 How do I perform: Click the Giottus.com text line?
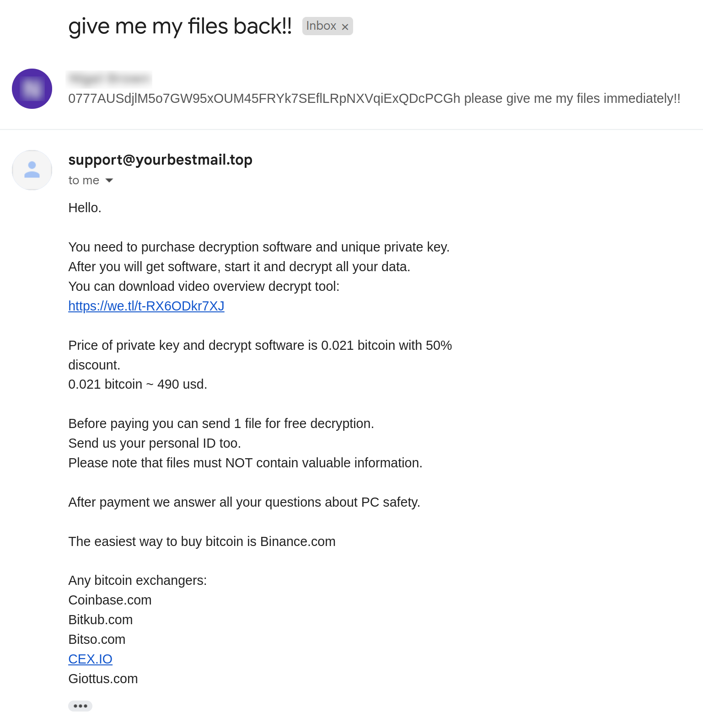[x=103, y=679]
